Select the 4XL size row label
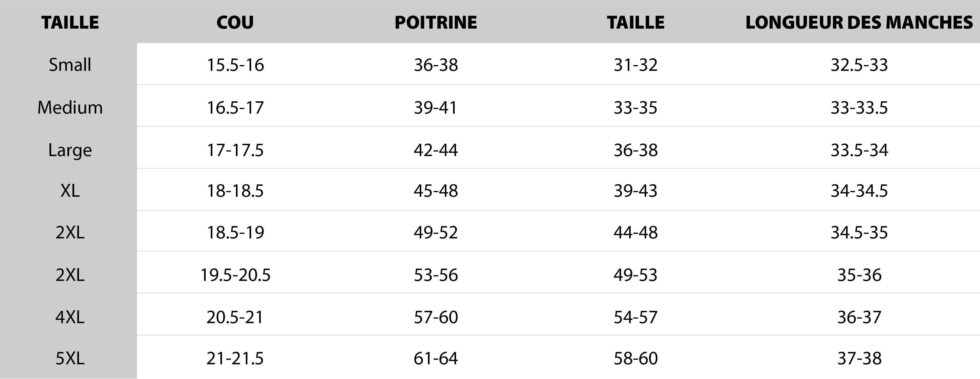Image resolution: width=980 pixels, height=379 pixels. pos(70,317)
